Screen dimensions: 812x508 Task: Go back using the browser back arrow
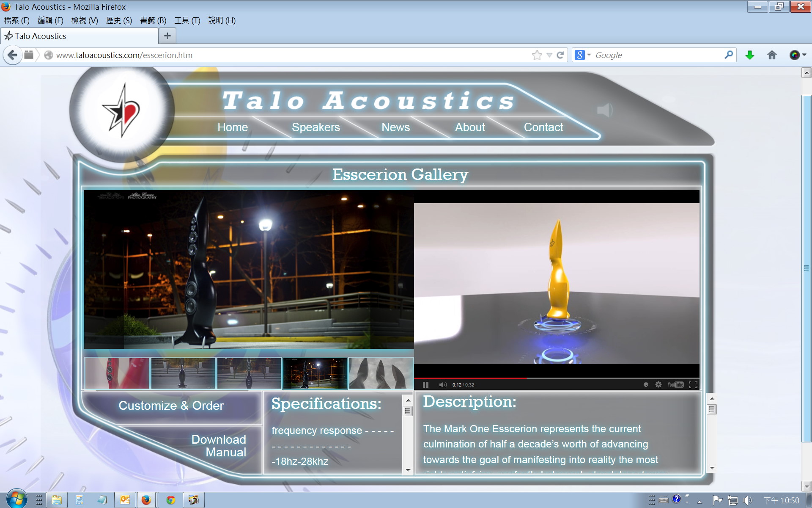[x=12, y=55]
